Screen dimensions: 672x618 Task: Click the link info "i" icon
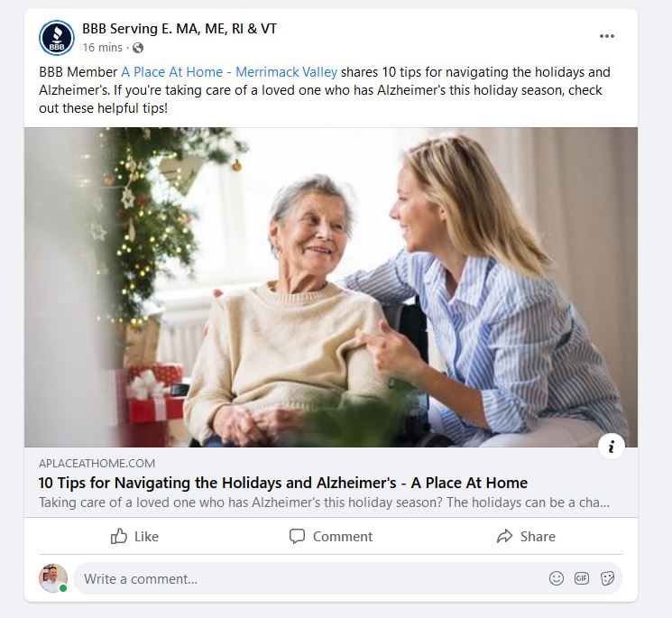(x=612, y=447)
